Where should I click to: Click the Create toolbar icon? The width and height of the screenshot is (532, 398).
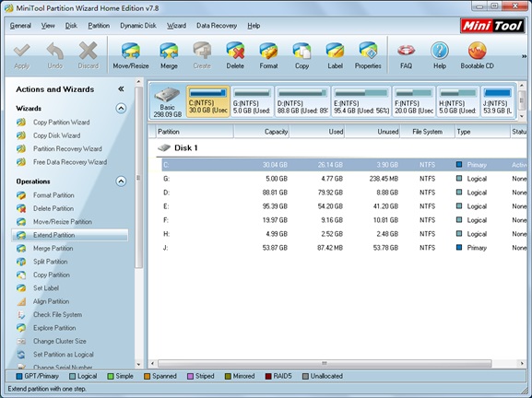point(202,55)
